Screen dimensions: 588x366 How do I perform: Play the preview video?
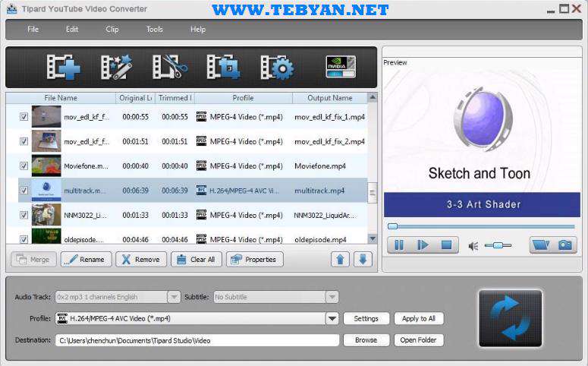pyautogui.click(x=423, y=245)
